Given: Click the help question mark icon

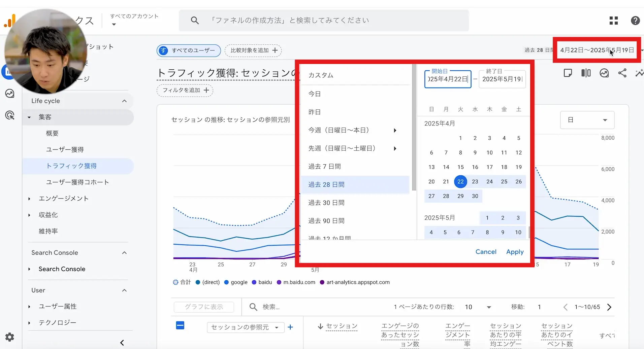Looking at the screenshot, I should click(x=635, y=21).
